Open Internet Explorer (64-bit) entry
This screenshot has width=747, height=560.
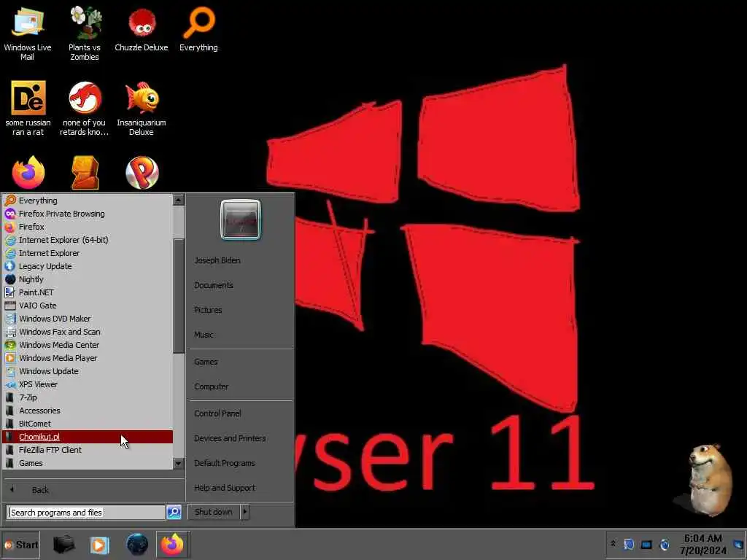click(88, 240)
